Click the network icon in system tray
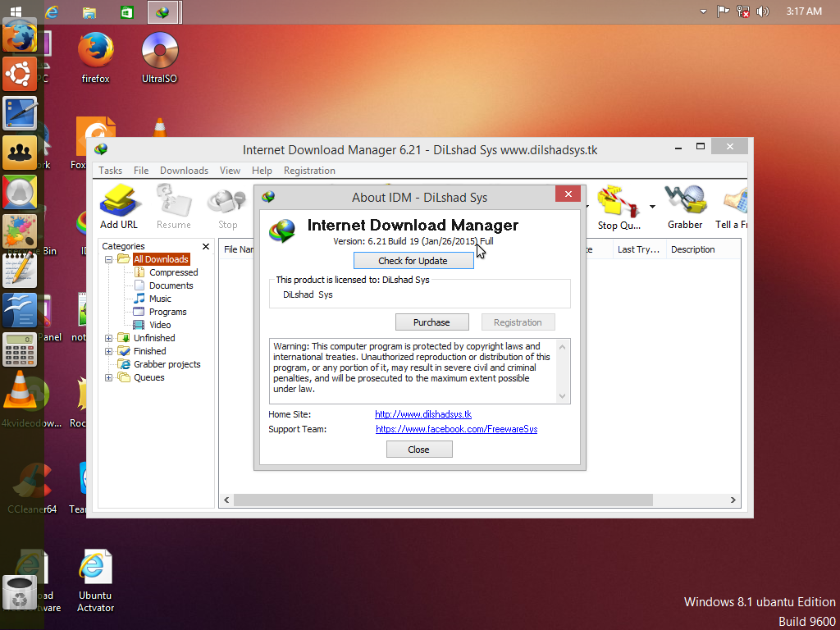Image resolution: width=840 pixels, height=630 pixels. pyautogui.click(x=743, y=11)
